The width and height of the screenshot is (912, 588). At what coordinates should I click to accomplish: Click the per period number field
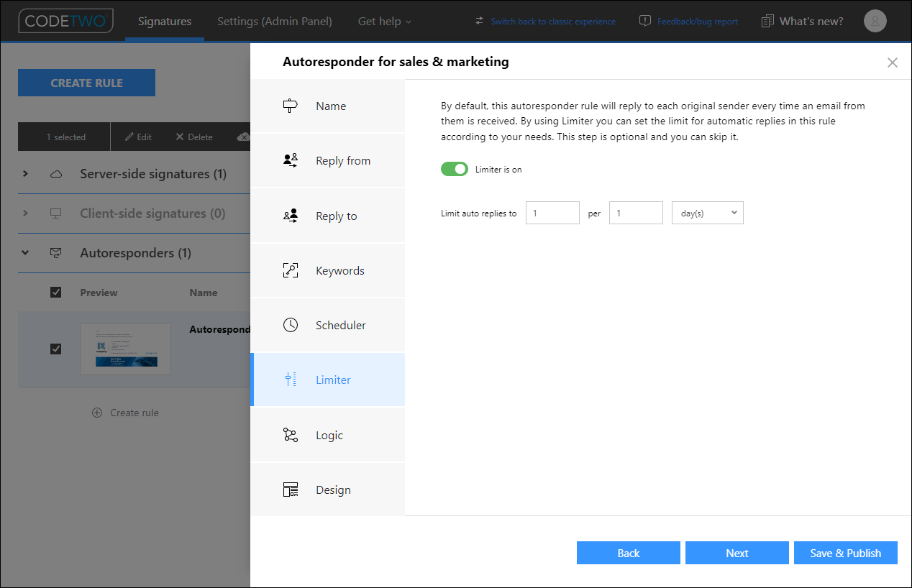[636, 213]
